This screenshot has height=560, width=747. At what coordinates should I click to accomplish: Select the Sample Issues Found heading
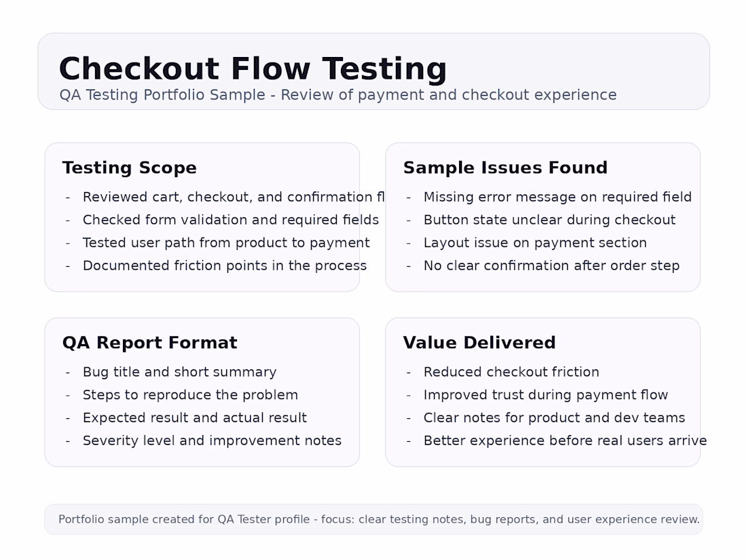505,168
